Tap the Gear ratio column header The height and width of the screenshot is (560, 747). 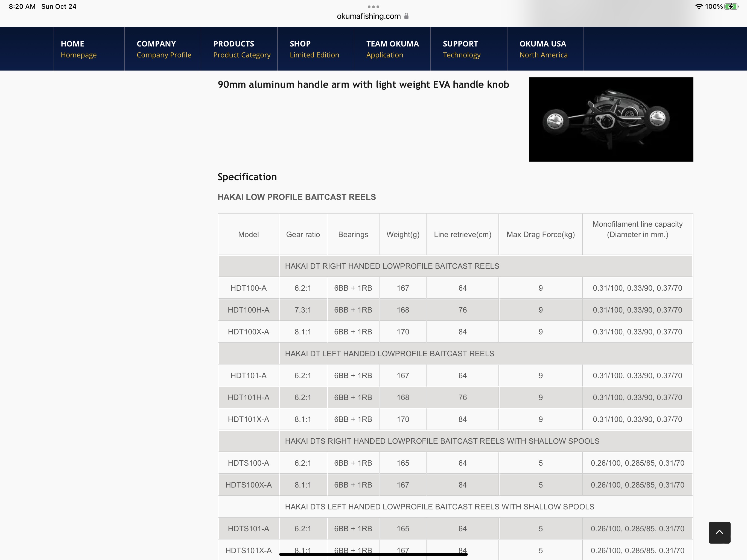click(303, 234)
